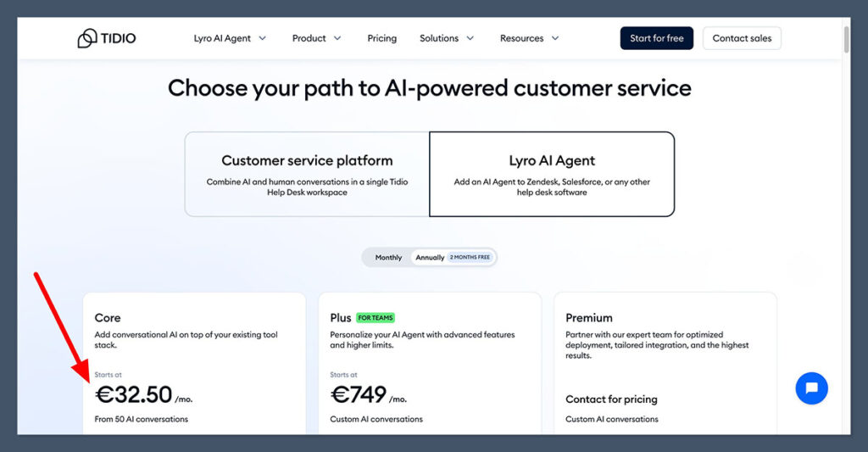Click the Contact sales button
The image size is (868, 452).
[x=742, y=38]
